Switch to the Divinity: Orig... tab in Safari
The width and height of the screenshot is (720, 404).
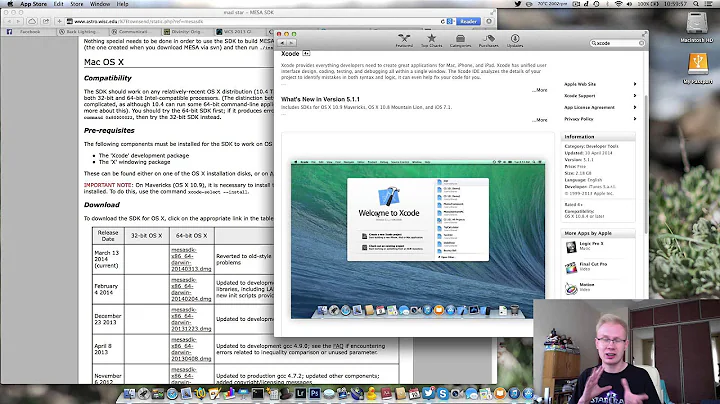pyautogui.click(x=186, y=32)
